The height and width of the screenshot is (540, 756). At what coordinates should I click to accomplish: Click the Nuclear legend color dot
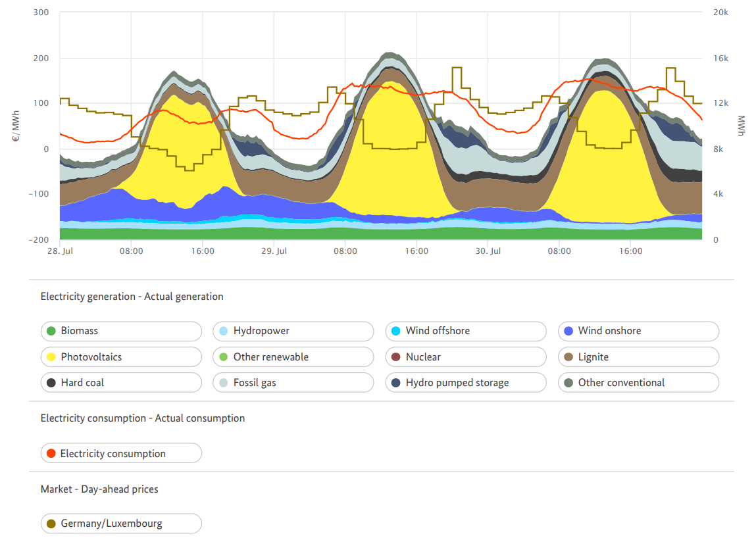396,357
